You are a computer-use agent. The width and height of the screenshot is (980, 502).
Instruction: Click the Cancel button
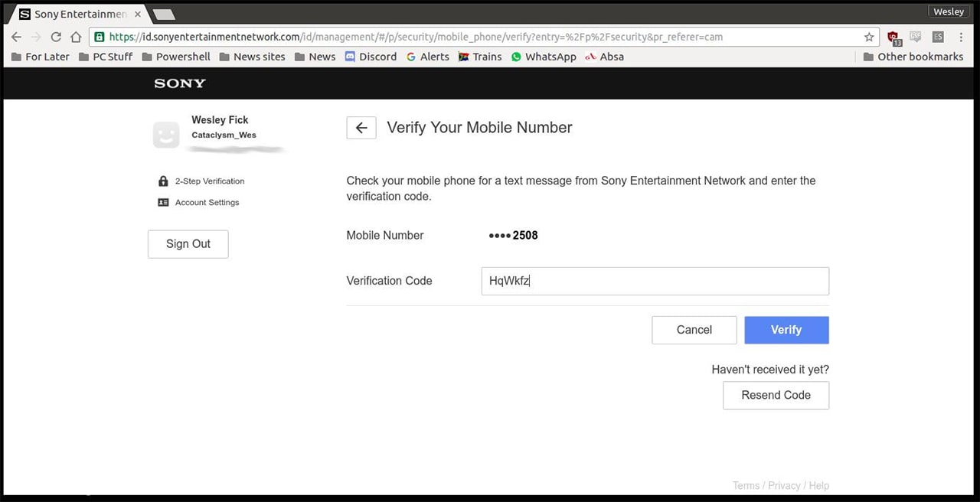pyautogui.click(x=694, y=330)
